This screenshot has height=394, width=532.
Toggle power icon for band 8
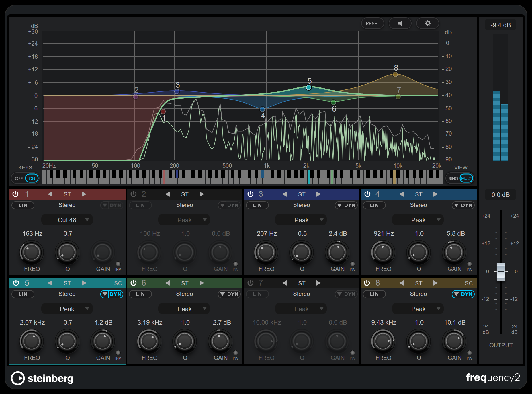[x=367, y=283]
